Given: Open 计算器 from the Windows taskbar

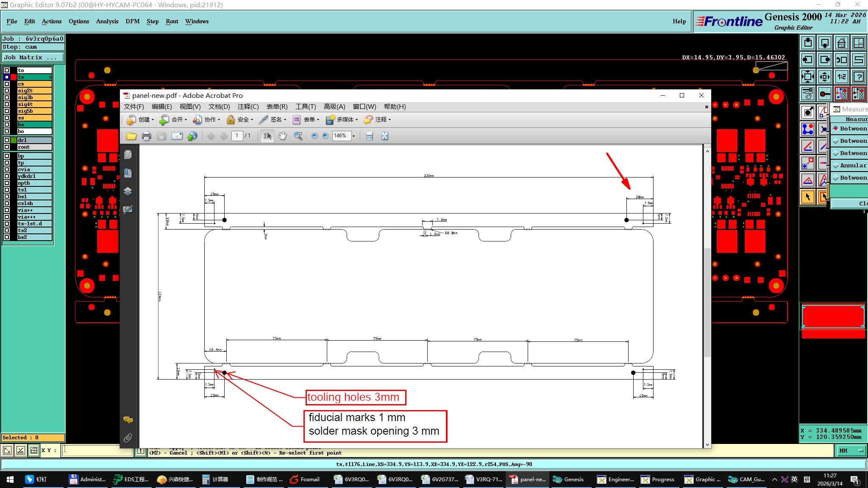Looking at the screenshot, I should 215,479.
